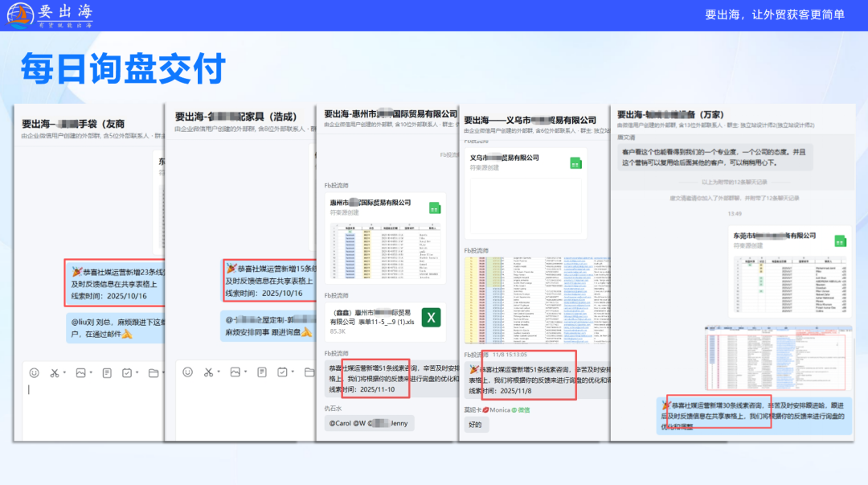The width and height of the screenshot is (868, 485).
Task: Click chat title ending in (浩成)
Action: tap(235, 117)
